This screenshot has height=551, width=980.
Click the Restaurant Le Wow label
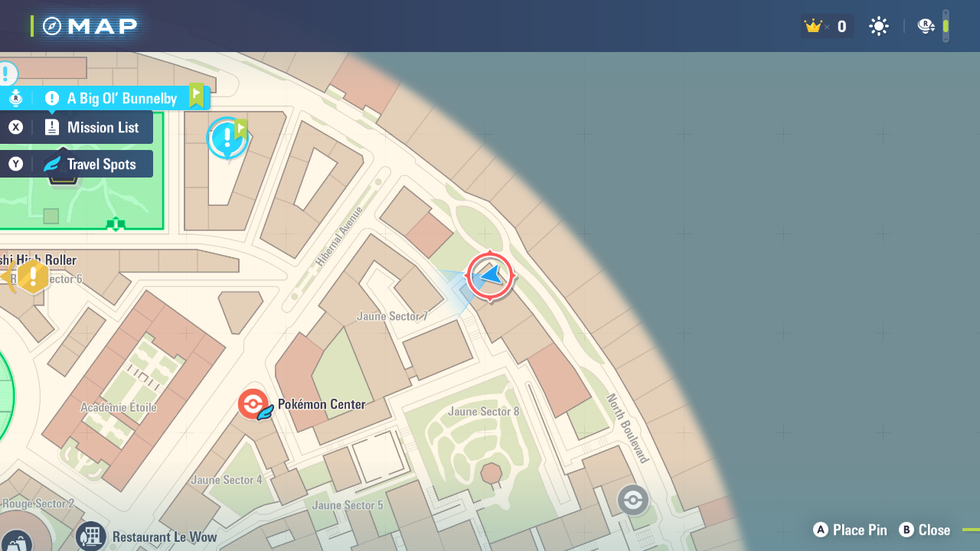(x=165, y=537)
